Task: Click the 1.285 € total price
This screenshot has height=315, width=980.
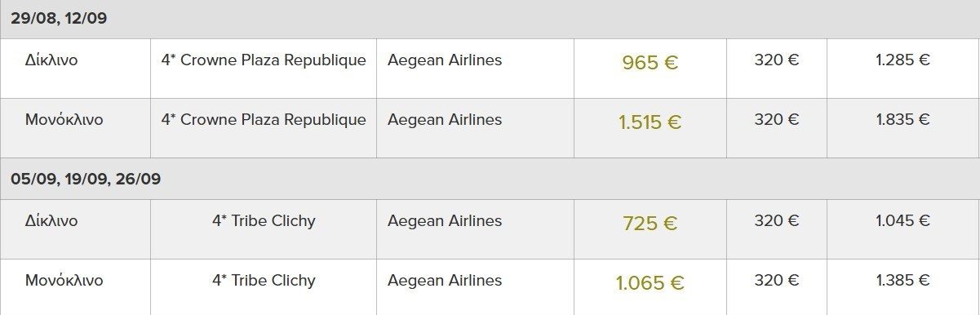Action: pyautogui.click(x=903, y=60)
